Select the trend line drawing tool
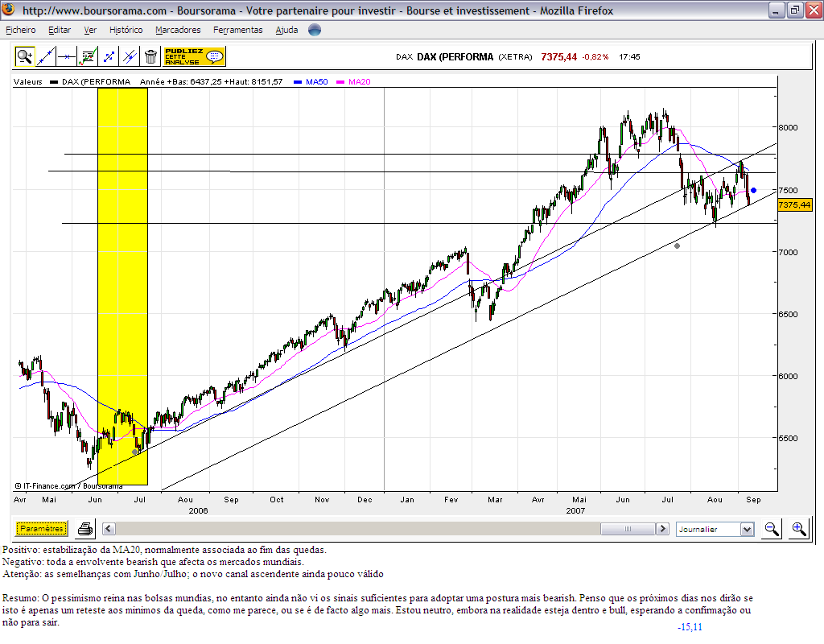824x644 pixels. pos(46,56)
